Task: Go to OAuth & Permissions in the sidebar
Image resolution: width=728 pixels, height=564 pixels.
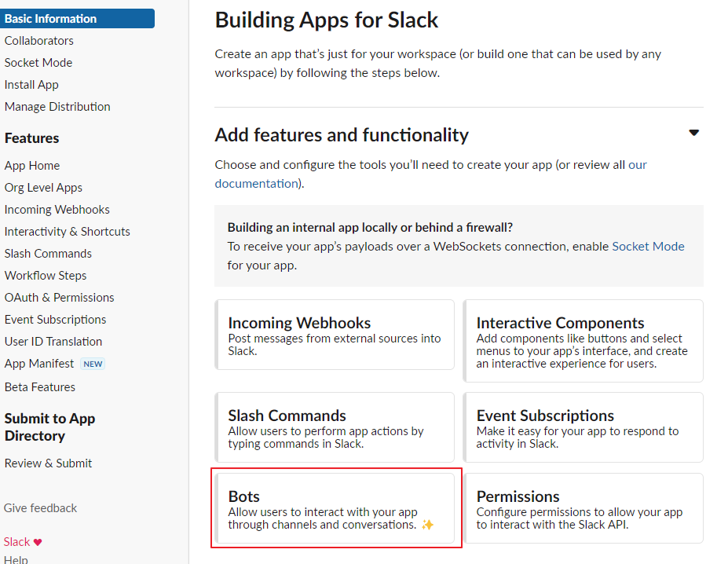Action: 60,298
